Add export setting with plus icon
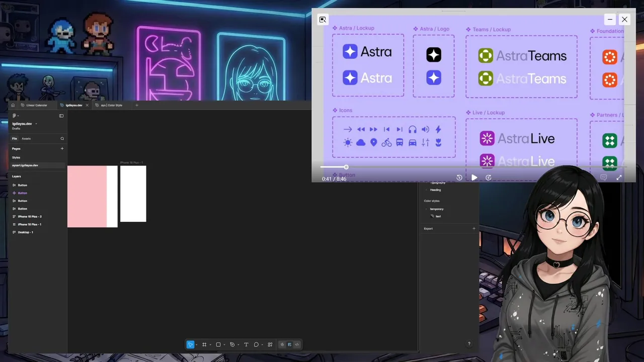 click(474, 228)
